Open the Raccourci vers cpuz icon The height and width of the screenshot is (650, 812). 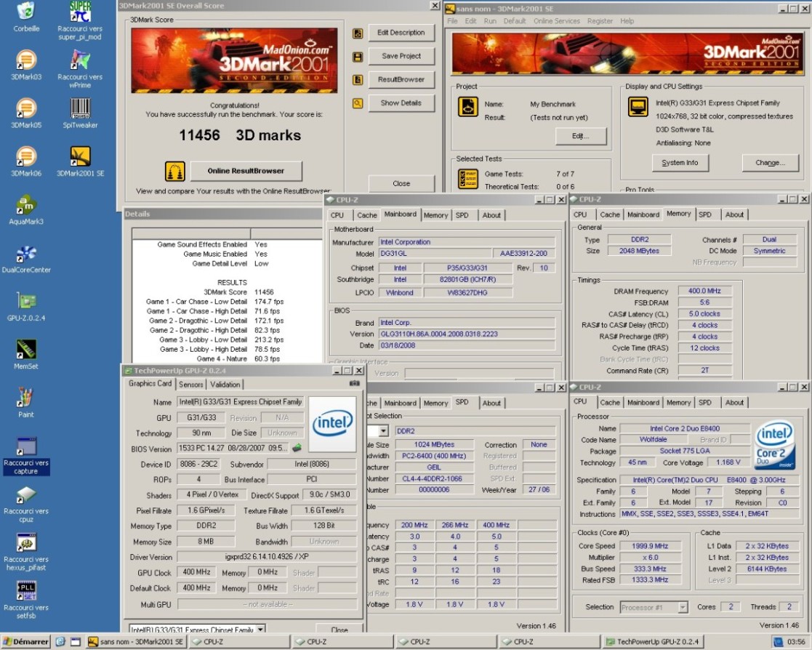26,494
